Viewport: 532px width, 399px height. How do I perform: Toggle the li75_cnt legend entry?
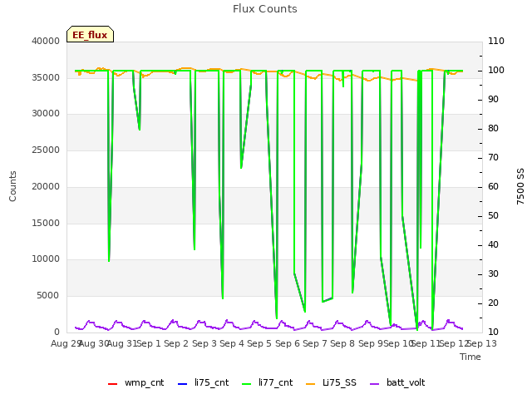203,382
